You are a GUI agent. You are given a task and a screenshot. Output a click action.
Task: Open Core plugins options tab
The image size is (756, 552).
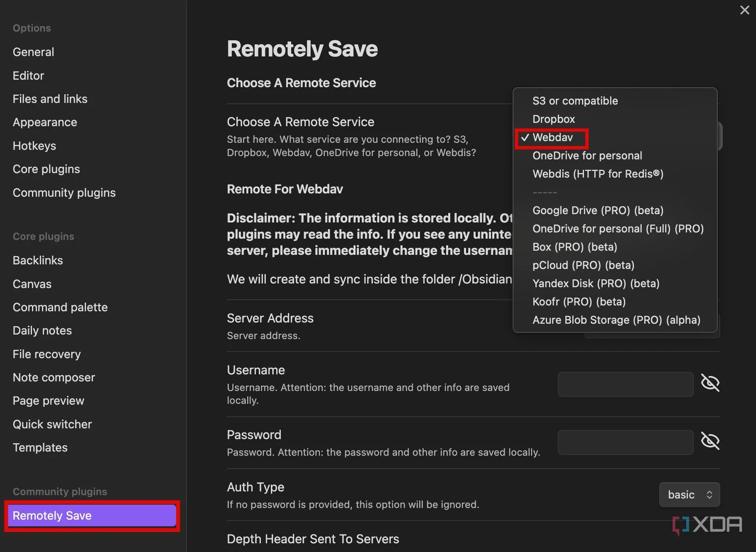(x=46, y=169)
